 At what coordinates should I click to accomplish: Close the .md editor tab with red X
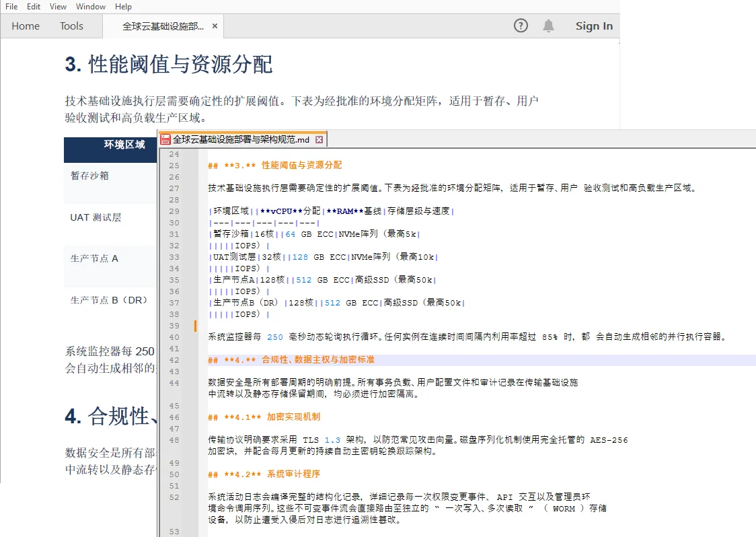pos(319,139)
